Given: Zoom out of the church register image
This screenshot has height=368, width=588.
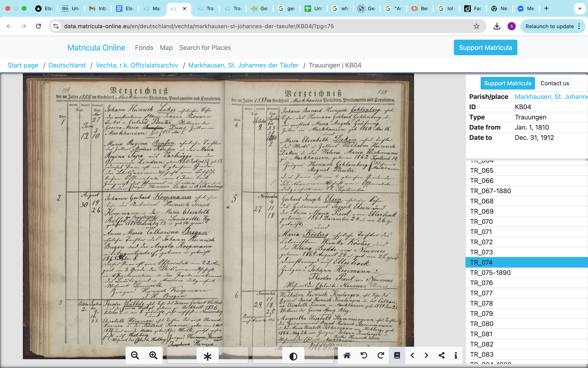Looking at the screenshot, I should click(135, 355).
